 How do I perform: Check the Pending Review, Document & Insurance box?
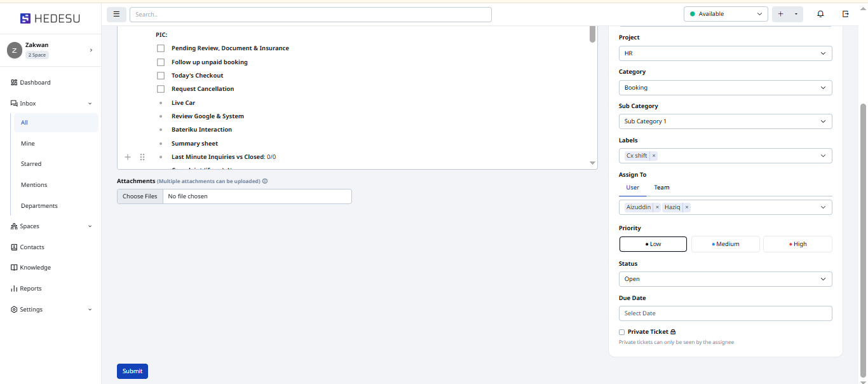click(x=161, y=48)
